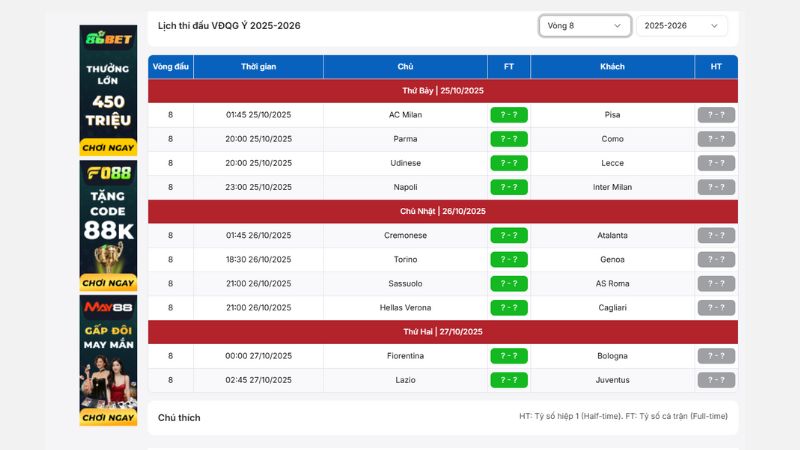
Task: Click HT score badge for Napoli vs Inter Milan
Action: click(x=716, y=187)
